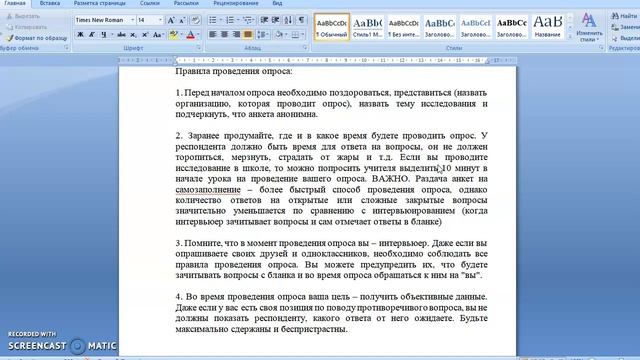Click the Select (Выделить) command
640x360 pixels.
[x=625, y=38]
